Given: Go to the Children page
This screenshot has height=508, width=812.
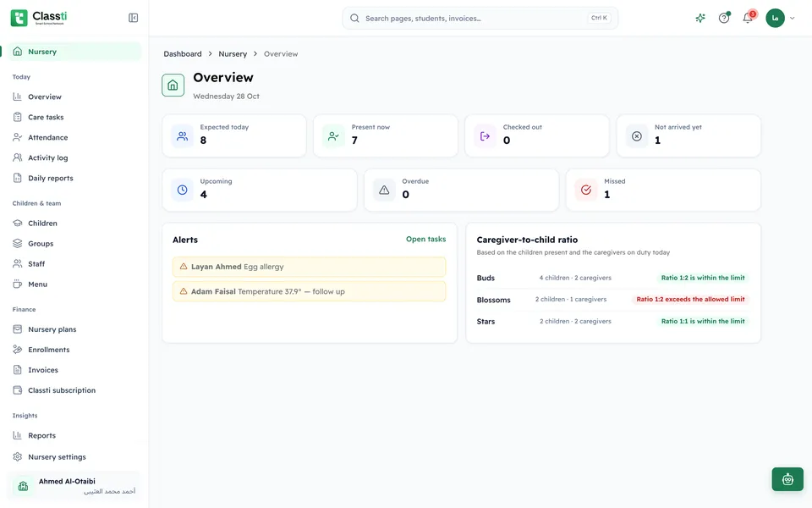Looking at the screenshot, I should (x=74, y=224).
